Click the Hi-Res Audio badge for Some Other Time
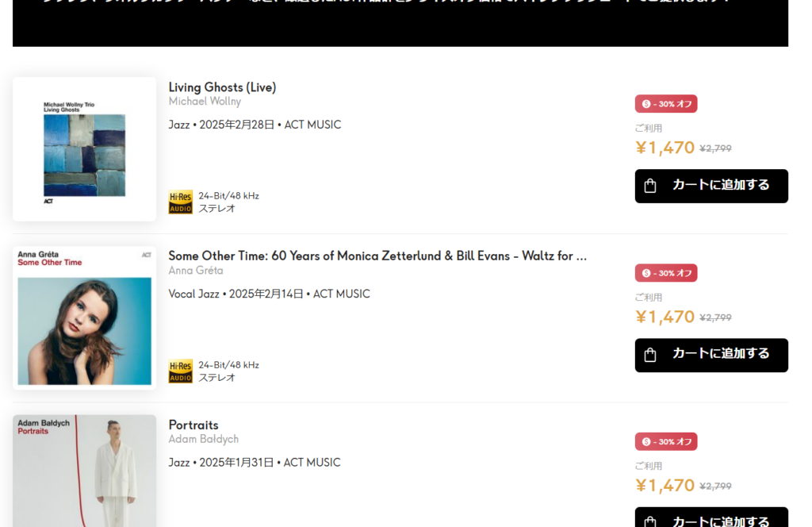 [180, 371]
